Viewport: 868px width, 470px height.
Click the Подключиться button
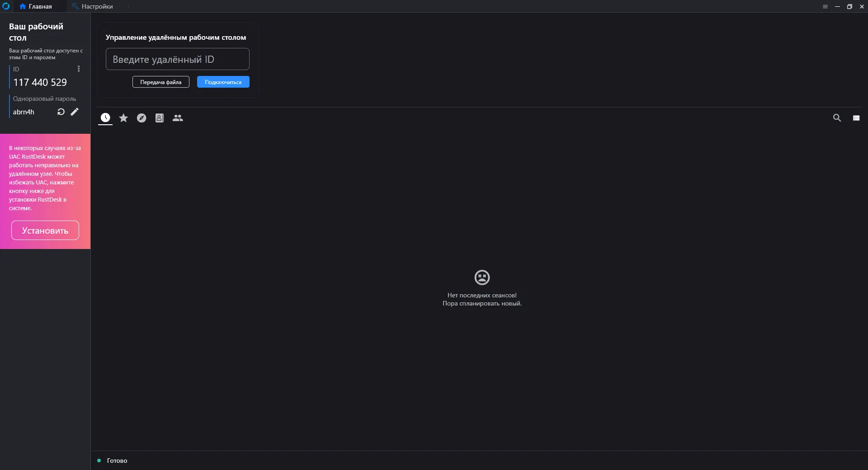tap(223, 82)
